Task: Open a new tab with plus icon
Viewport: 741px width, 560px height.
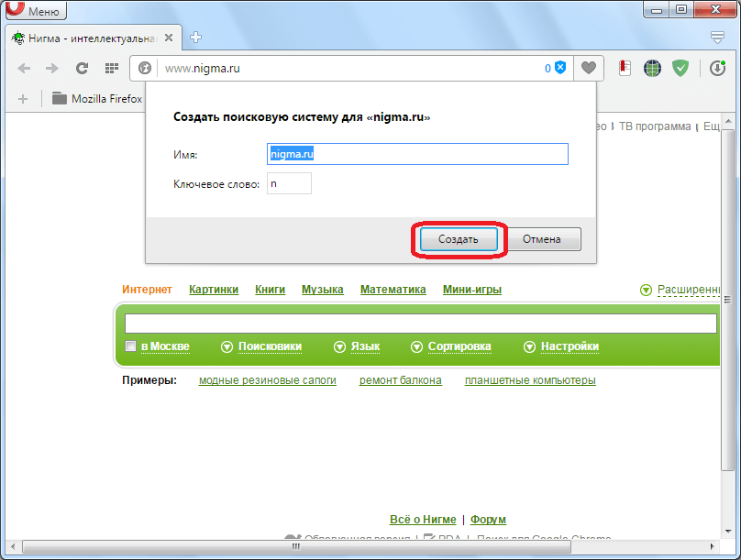Action: 195,38
